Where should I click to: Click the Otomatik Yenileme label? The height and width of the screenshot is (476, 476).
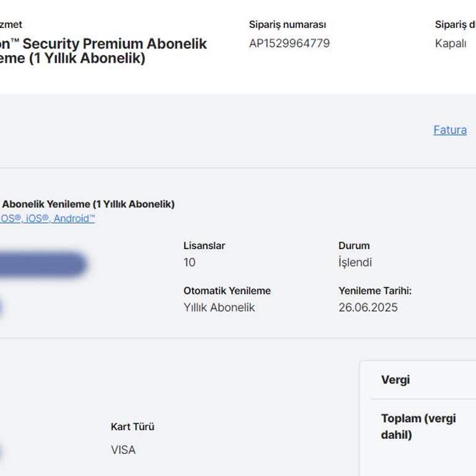point(227,291)
